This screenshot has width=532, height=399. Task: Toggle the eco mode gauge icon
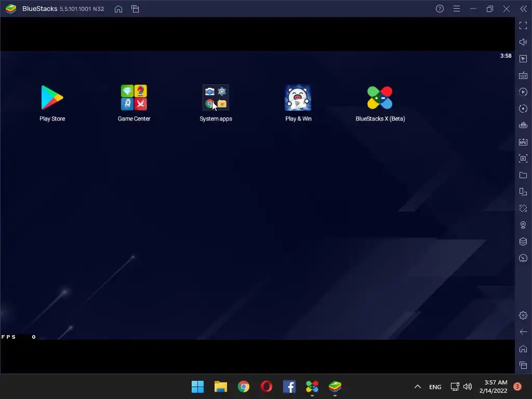point(523,258)
